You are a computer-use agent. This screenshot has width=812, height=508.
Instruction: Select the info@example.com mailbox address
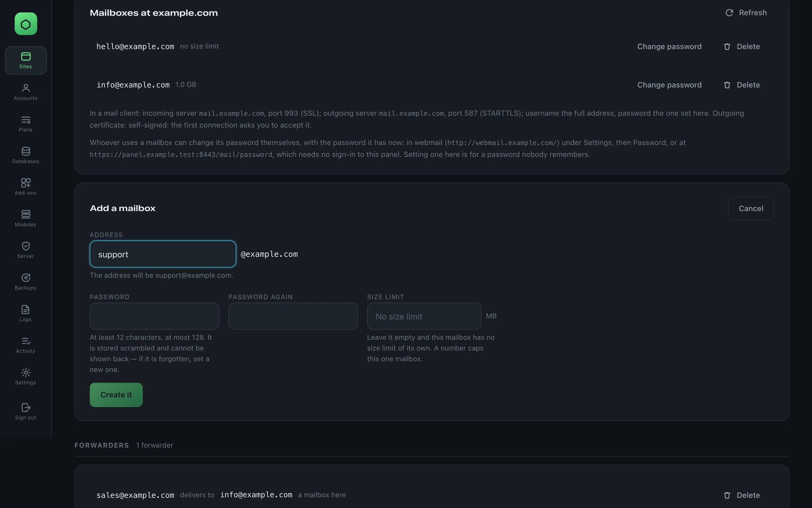point(133,85)
